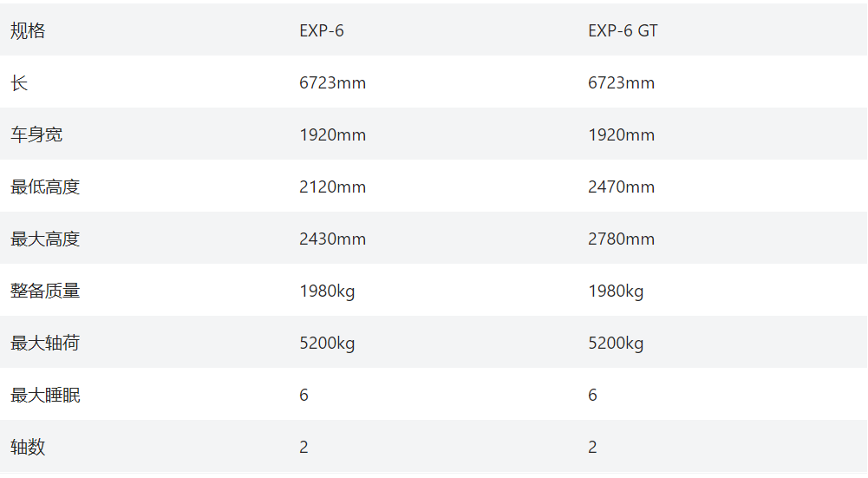The height and width of the screenshot is (478, 868).
Task: Click the 最大轴荷 row label
Action: (45, 344)
